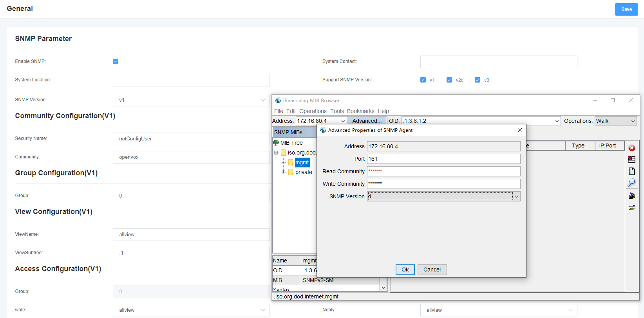This screenshot has height=318, width=644.
Task: Click the System Contact input field
Action: (x=499, y=62)
